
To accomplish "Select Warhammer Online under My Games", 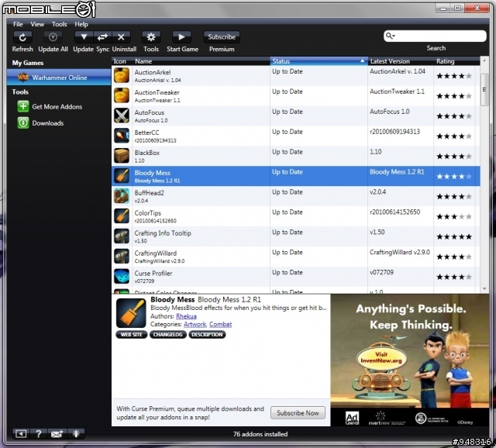I will coord(59,78).
